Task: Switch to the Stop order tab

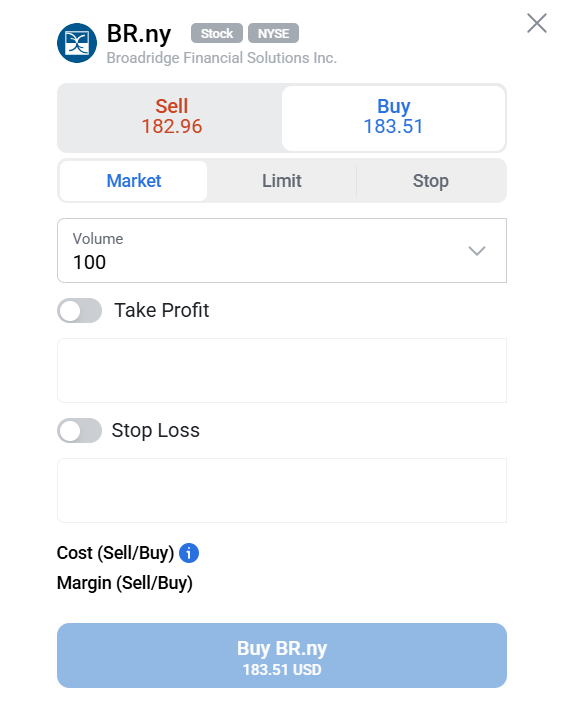Action: tap(430, 181)
